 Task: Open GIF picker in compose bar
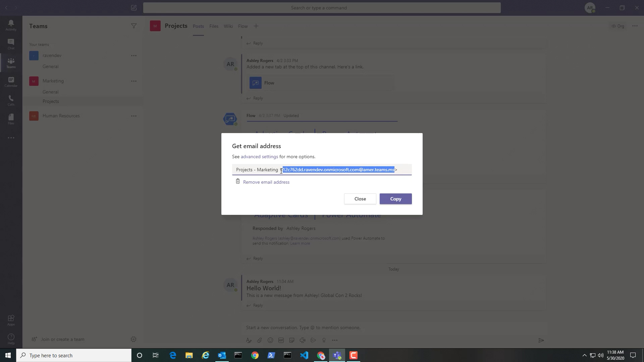pyautogui.click(x=281, y=340)
